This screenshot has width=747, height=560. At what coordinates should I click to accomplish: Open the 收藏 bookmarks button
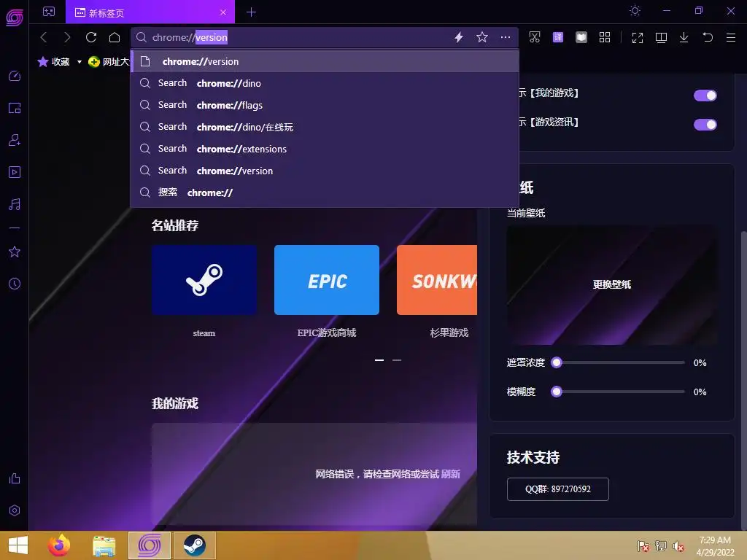54,62
